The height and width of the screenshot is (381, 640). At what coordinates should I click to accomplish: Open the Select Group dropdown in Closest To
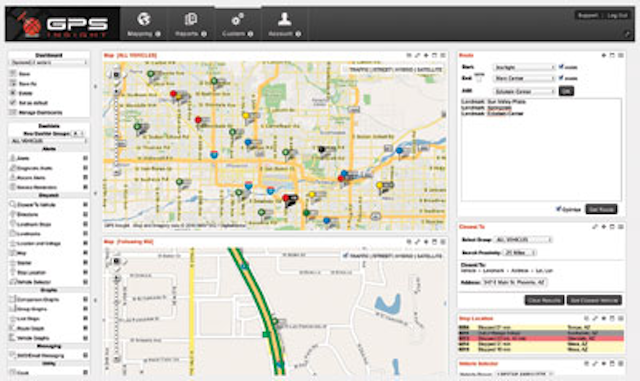click(x=523, y=240)
